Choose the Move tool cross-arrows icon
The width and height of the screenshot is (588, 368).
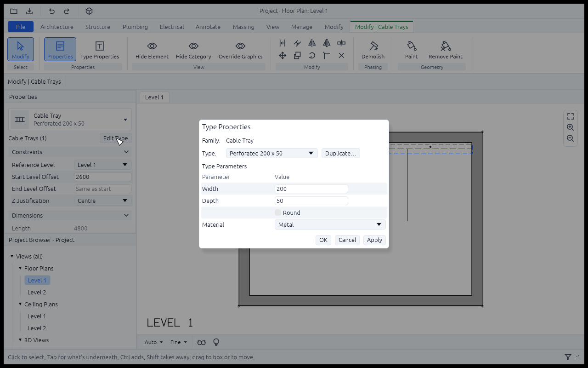click(283, 55)
